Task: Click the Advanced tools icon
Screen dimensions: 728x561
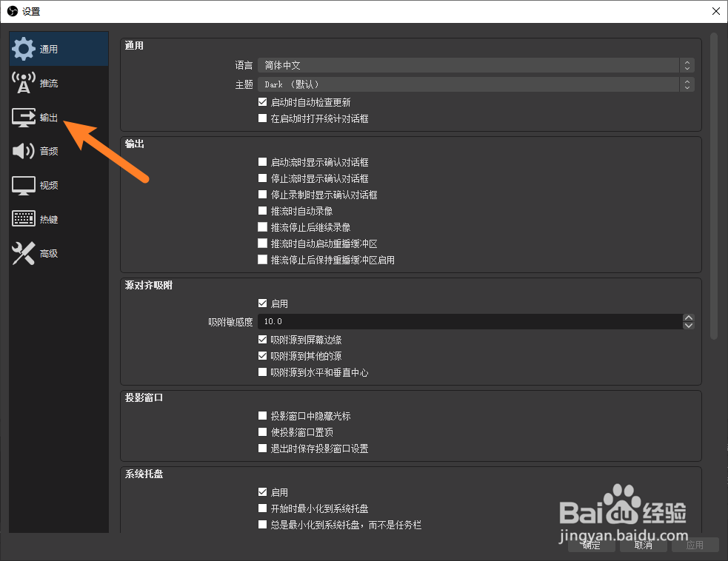Action: [23, 253]
